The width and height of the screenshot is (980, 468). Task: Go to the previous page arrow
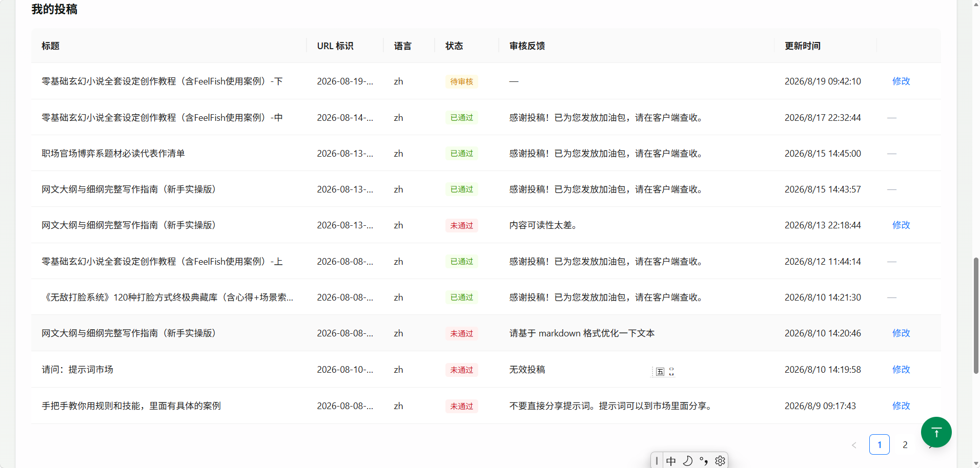point(854,445)
